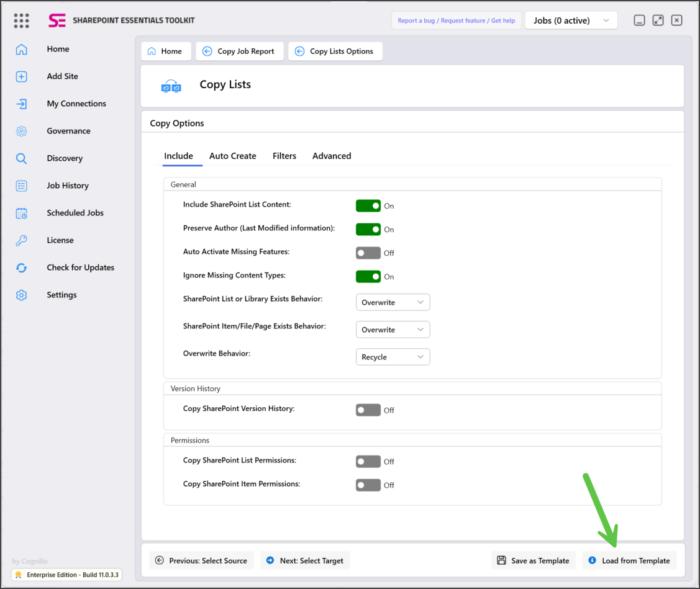Image resolution: width=700 pixels, height=589 pixels.
Task: Go to Previous: Select Source
Action: 201,560
